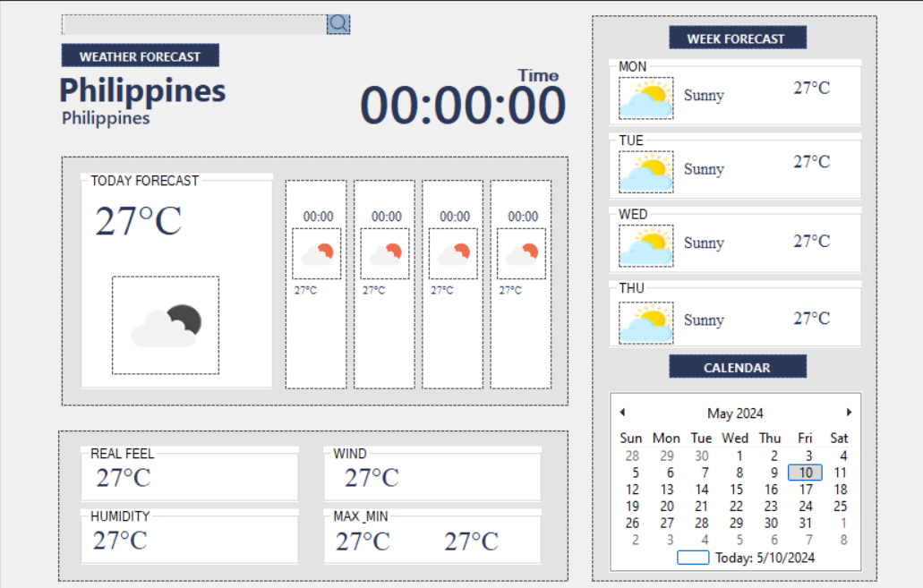The width and height of the screenshot is (923, 588).
Task: Click the second hourly 27°C label
Action: pyautogui.click(x=374, y=290)
